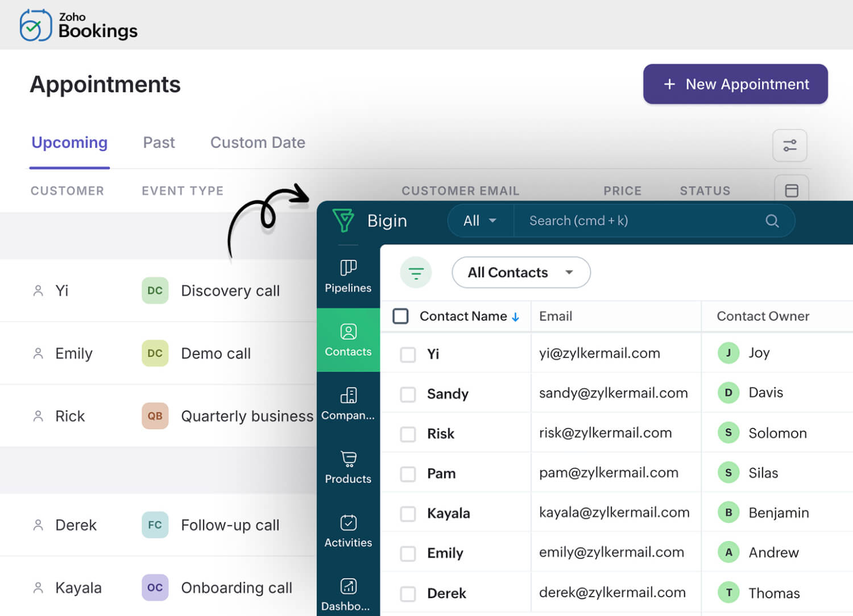Open Activities in Bigin sidebar
Image resolution: width=853 pixels, height=616 pixels.
tap(348, 531)
